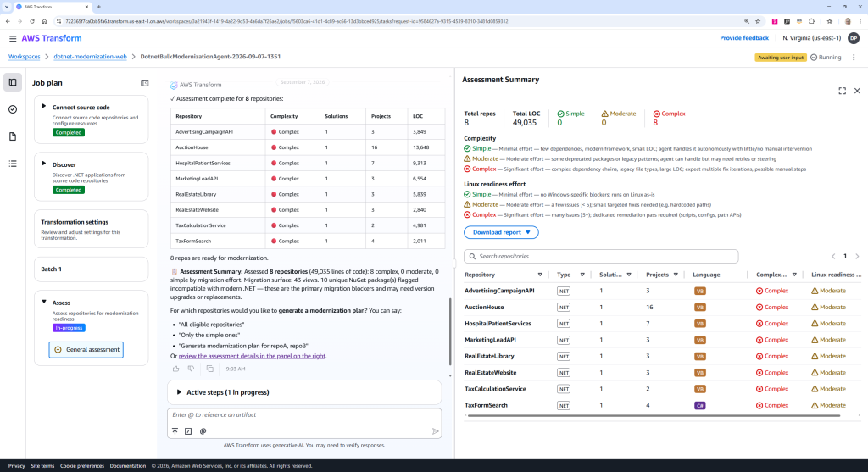Image resolution: width=868 pixels, height=472 pixels.
Task: Click the Search repositories field
Action: pyautogui.click(x=601, y=256)
